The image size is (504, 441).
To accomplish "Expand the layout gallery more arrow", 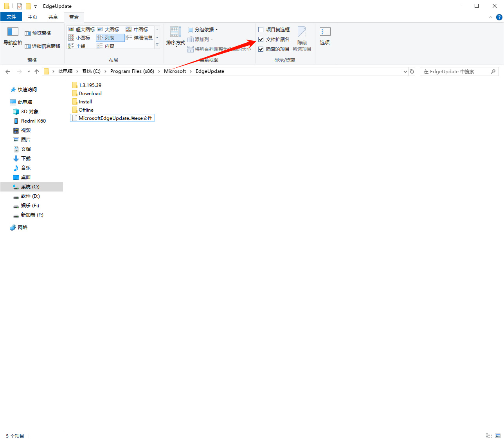I will pos(157,45).
